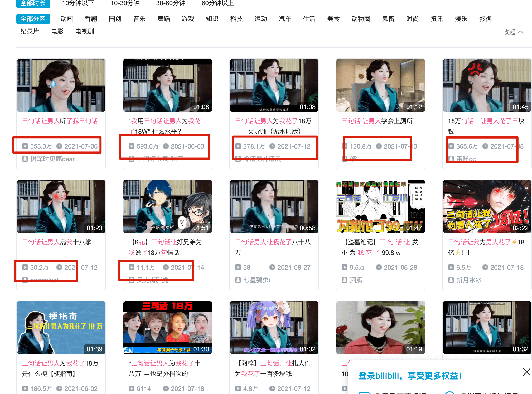Switch to the 鬼畜 category
The image size is (532, 394).
click(x=388, y=19)
